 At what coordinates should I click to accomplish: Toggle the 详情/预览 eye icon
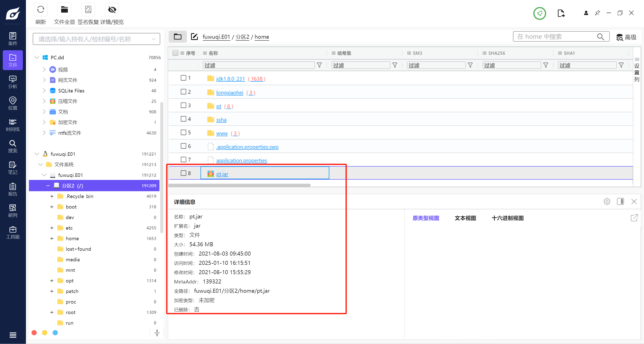click(112, 10)
